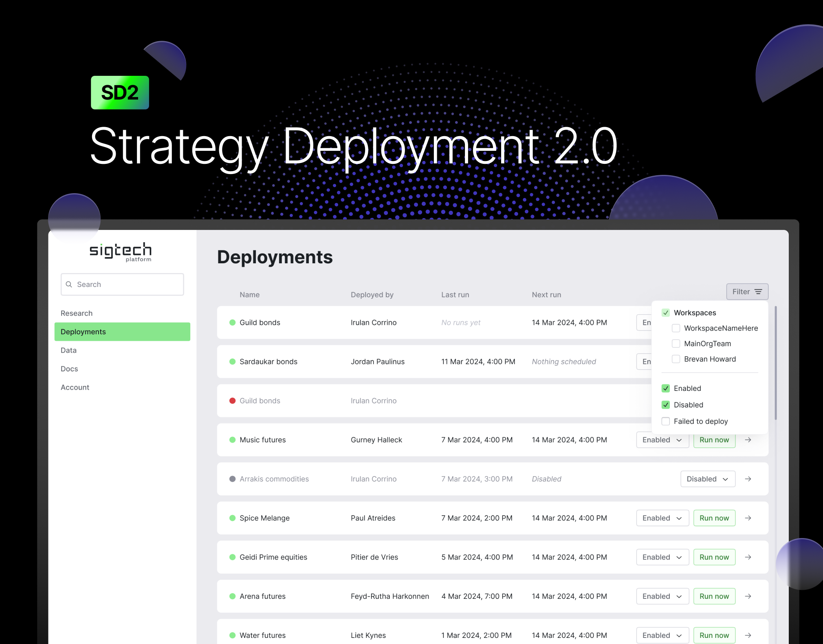Open Water futures details arrow
Image resolution: width=823 pixels, height=644 pixels.
[x=748, y=635]
